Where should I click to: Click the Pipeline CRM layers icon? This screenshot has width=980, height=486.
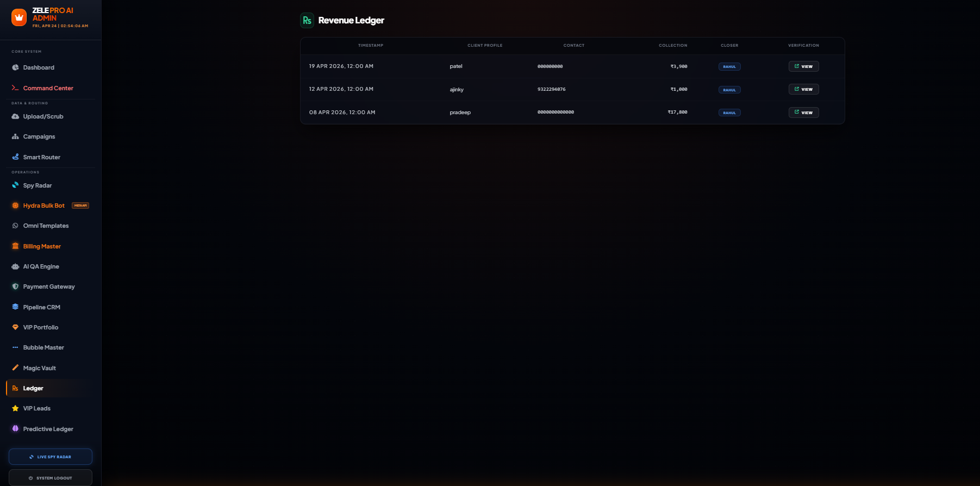coord(15,307)
